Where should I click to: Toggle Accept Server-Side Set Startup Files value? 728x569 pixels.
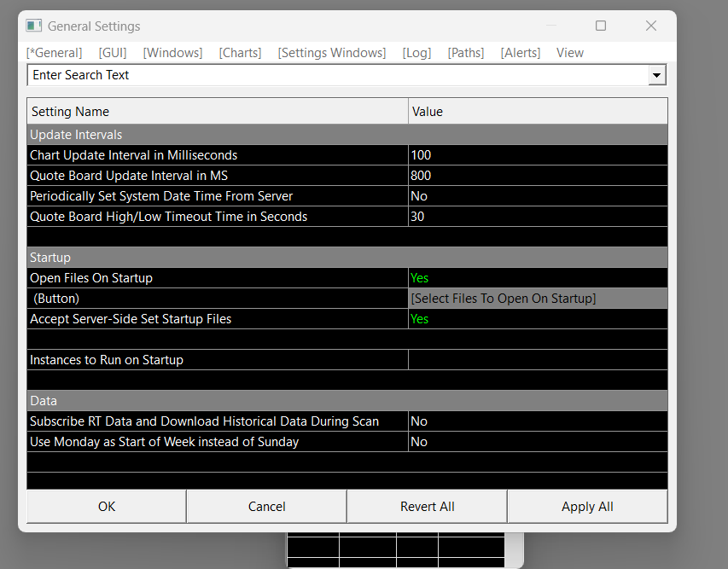537,319
